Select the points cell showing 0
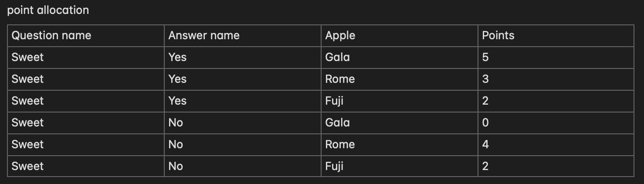Viewport: 644px width, 184px height. [485, 123]
